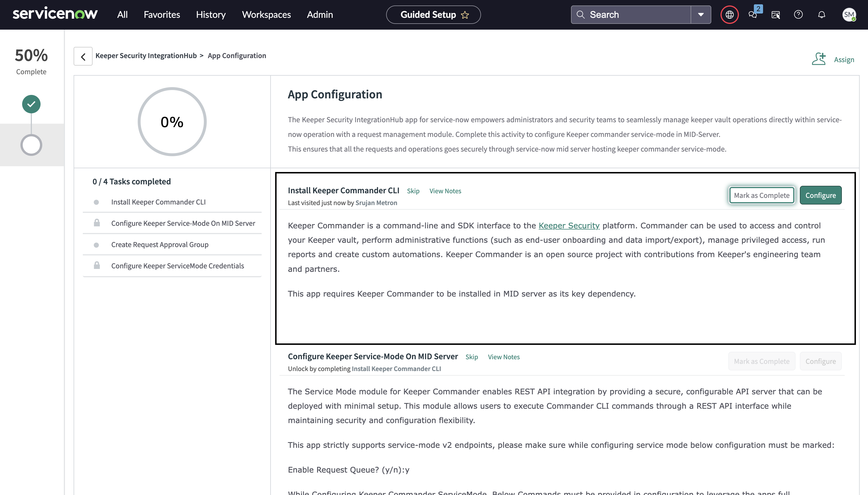Click the 0% progress circle
This screenshot has width=868, height=495.
pos(172,122)
